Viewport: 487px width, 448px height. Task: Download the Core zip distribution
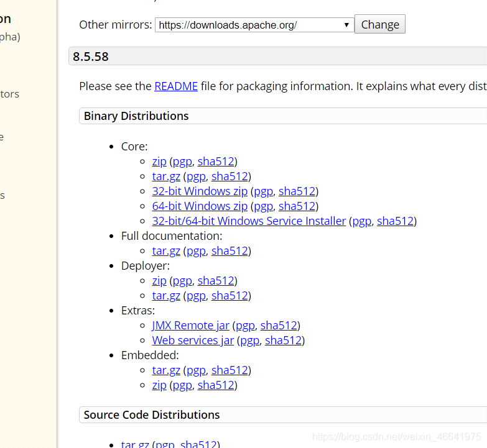click(159, 162)
